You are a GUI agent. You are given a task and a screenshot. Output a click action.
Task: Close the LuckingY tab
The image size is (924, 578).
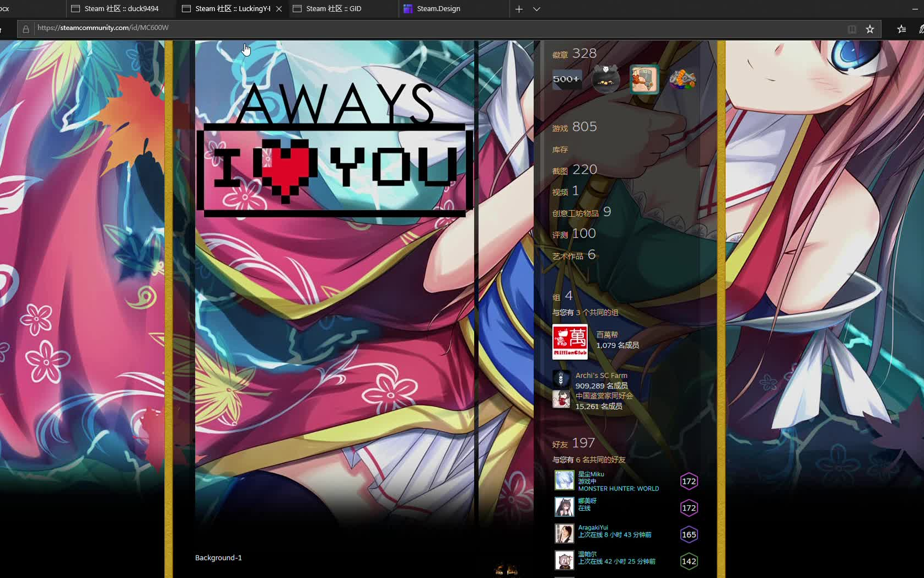pos(279,9)
